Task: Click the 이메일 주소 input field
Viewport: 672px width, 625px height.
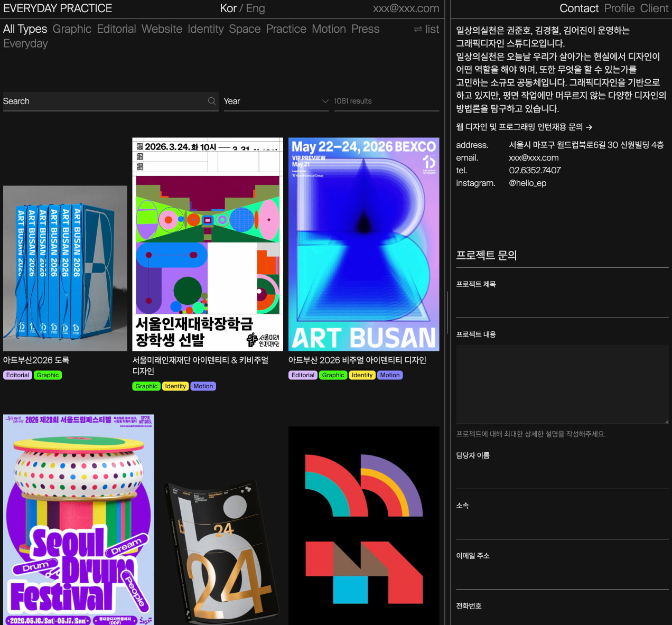Action: (562, 576)
